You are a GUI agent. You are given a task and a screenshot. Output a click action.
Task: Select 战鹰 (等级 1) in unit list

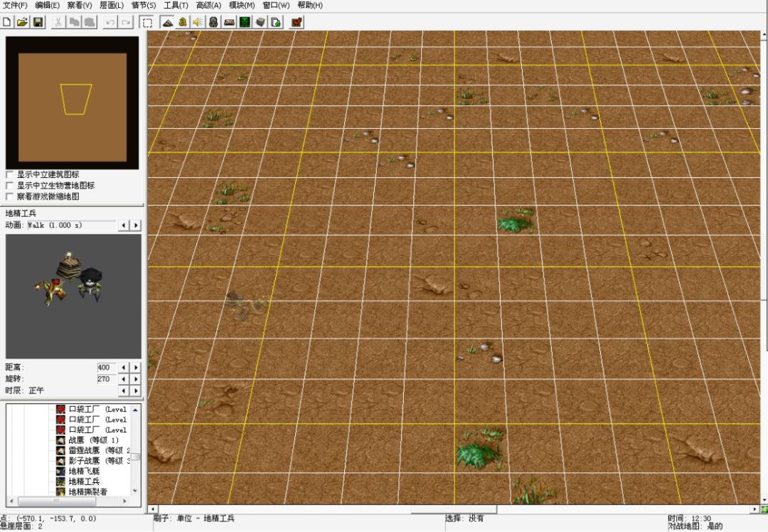click(93, 440)
